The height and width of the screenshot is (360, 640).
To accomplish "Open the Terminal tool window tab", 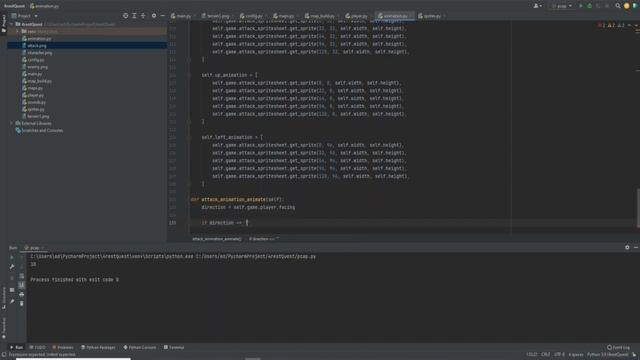I will (x=174, y=347).
